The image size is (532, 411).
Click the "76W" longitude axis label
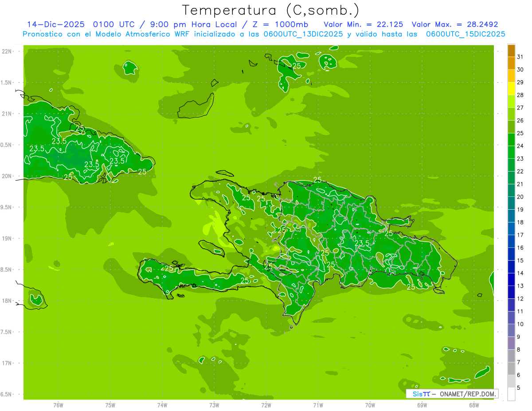click(x=58, y=405)
